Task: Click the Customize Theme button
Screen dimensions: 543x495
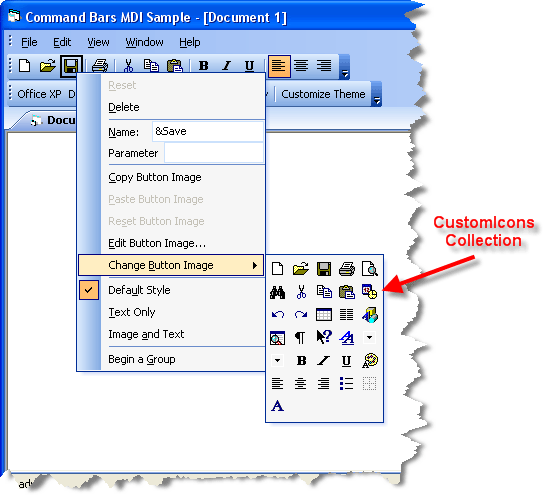Action: [x=323, y=94]
